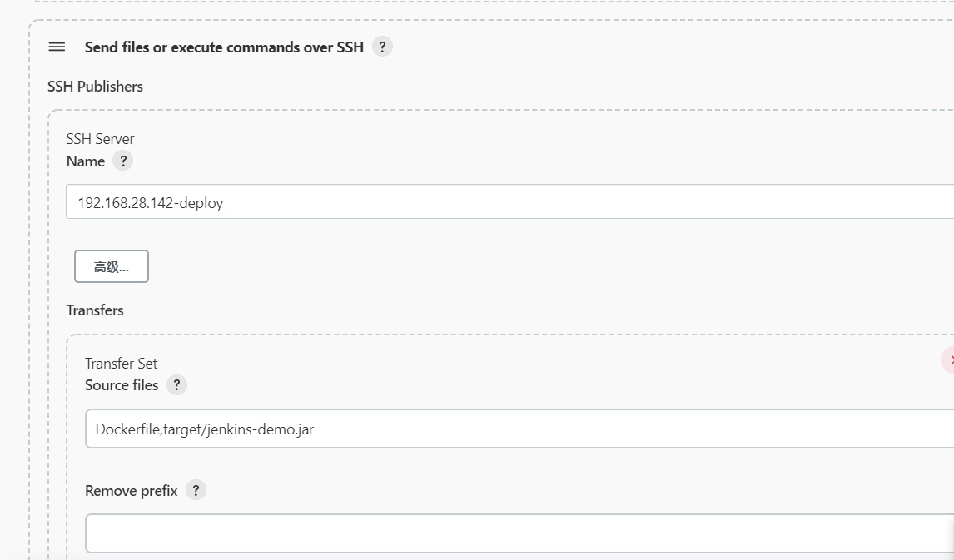Click the Transfer Set label
The width and height of the screenshot is (954, 560).
(x=121, y=364)
